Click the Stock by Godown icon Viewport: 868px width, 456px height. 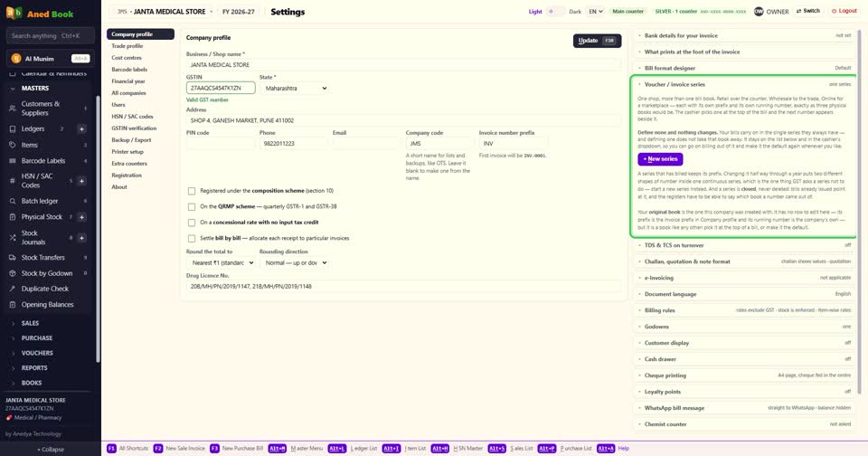[x=12, y=273]
